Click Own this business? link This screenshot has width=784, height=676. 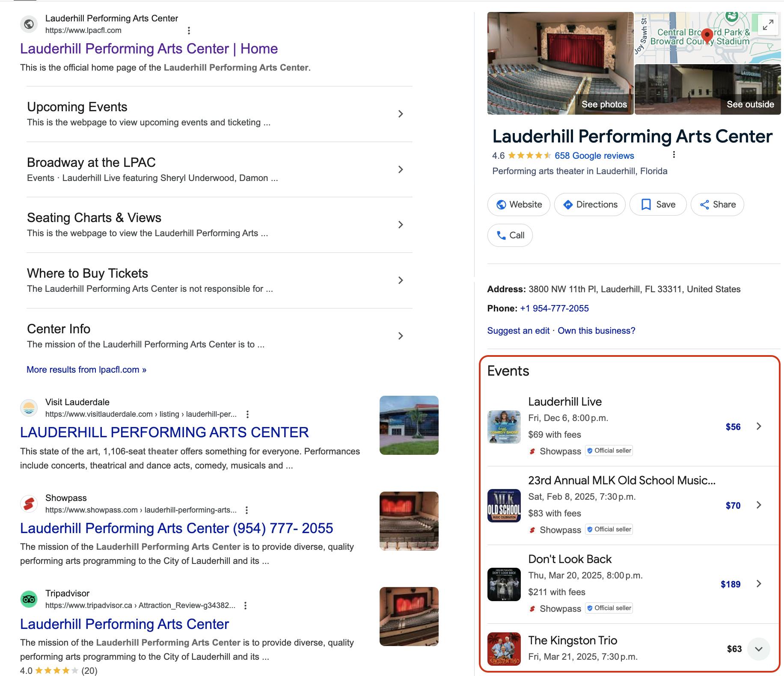tap(597, 331)
